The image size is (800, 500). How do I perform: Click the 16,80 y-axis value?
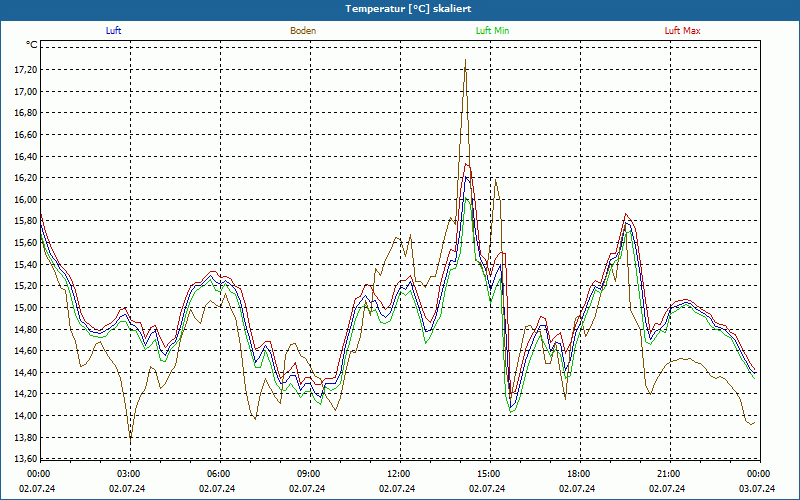(x=26, y=113)
